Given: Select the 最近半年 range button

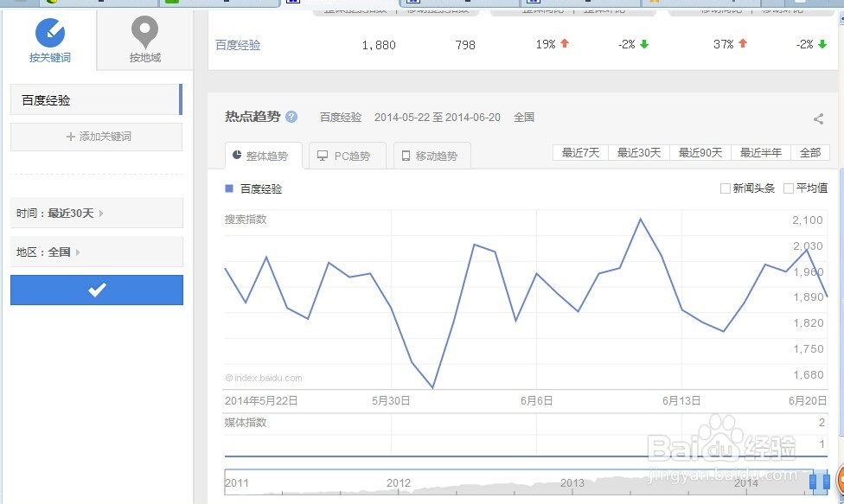Looking at the screenshot, I should [x=761, y=153].
